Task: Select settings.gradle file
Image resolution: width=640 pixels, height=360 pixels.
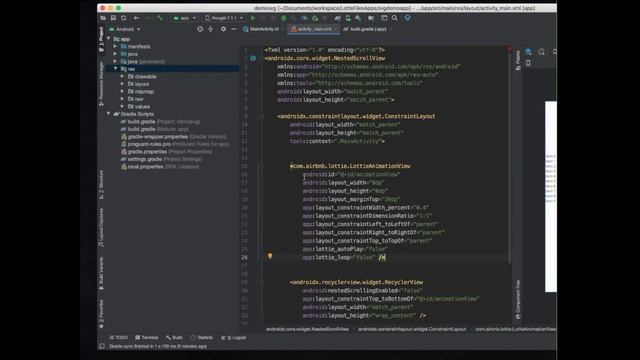Action: coord(161,159)
